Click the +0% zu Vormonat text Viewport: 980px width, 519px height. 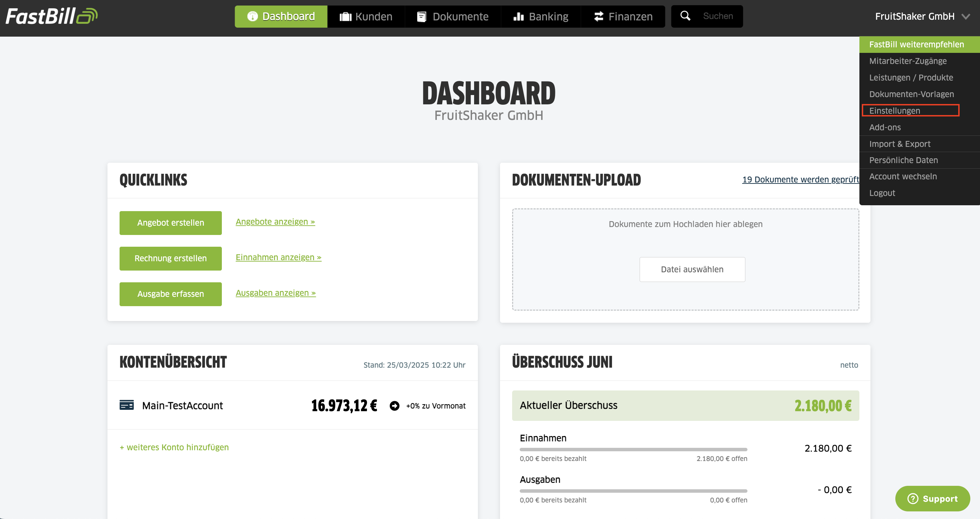[x=436, y=406]
